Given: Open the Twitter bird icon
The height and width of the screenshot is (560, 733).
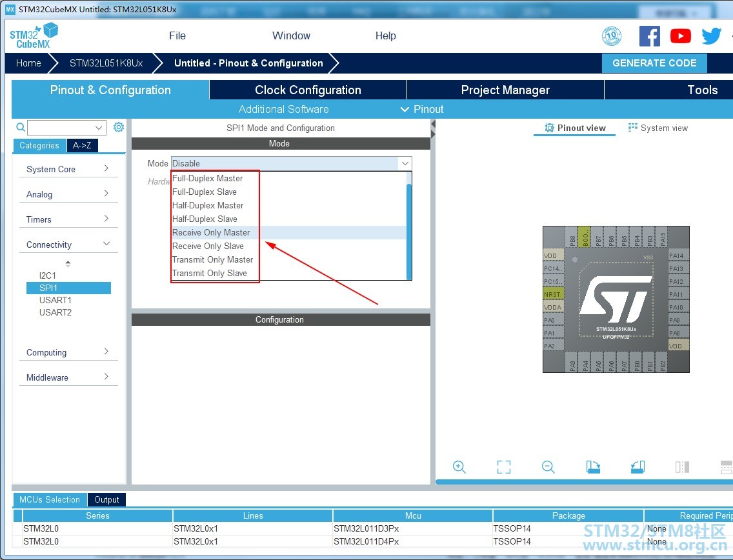Looking at the screenshot, I should tap(711, 36).
